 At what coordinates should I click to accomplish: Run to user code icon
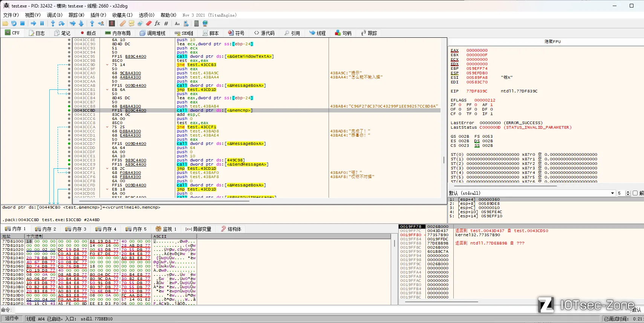pos(101,23)
